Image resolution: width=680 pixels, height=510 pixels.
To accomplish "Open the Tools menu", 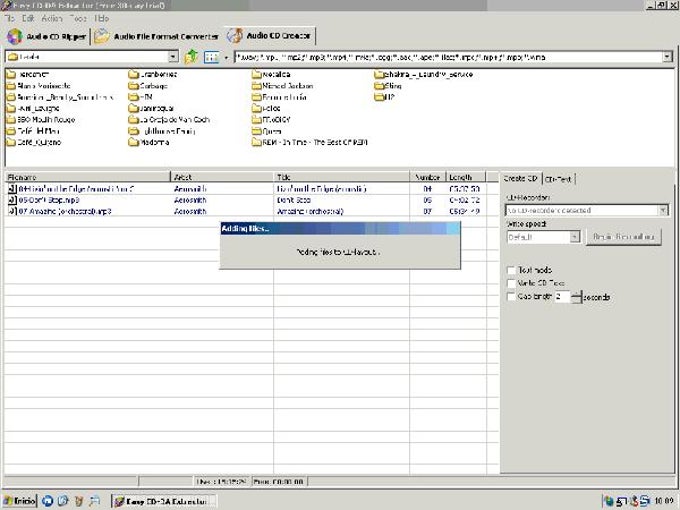I will click(78, 18).
